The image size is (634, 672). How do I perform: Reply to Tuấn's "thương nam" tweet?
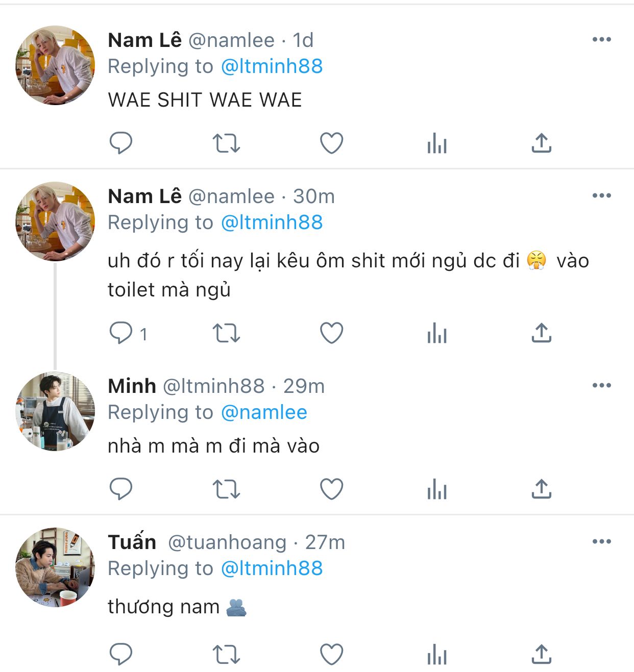pyautogui.click(x=121, y=654)
